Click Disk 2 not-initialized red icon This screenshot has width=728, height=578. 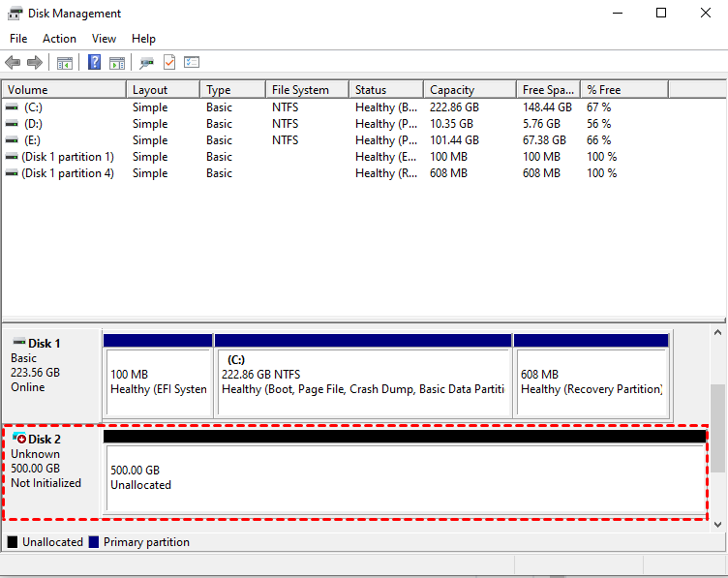pyautogui.click(x=19, y=438)
